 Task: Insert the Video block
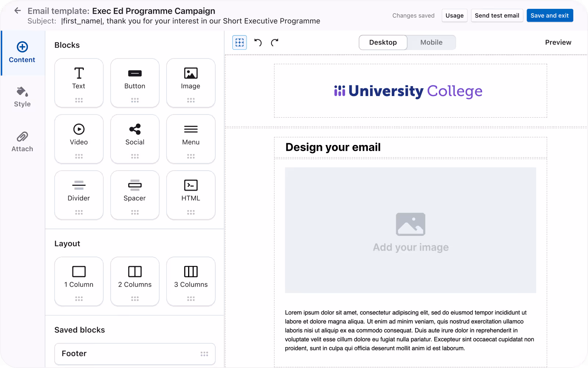(79, 139)
